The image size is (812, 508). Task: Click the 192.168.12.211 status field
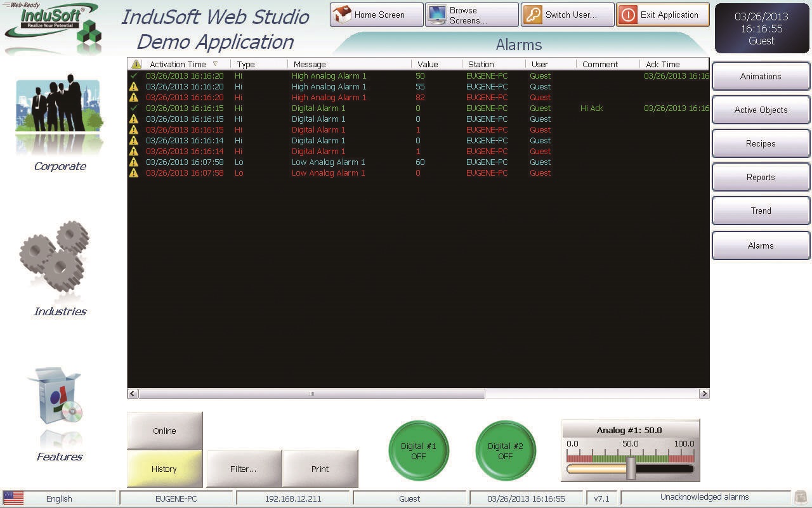293,498
